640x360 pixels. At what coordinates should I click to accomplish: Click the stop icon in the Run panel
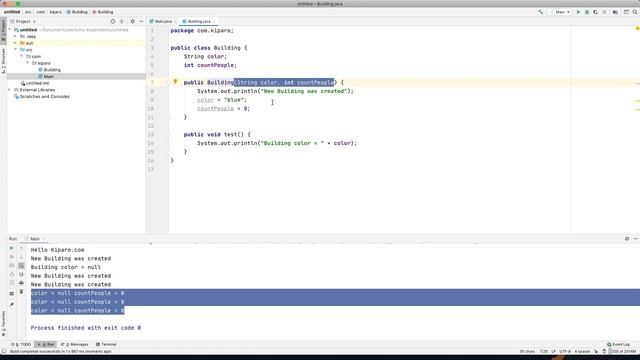(11, 257)
